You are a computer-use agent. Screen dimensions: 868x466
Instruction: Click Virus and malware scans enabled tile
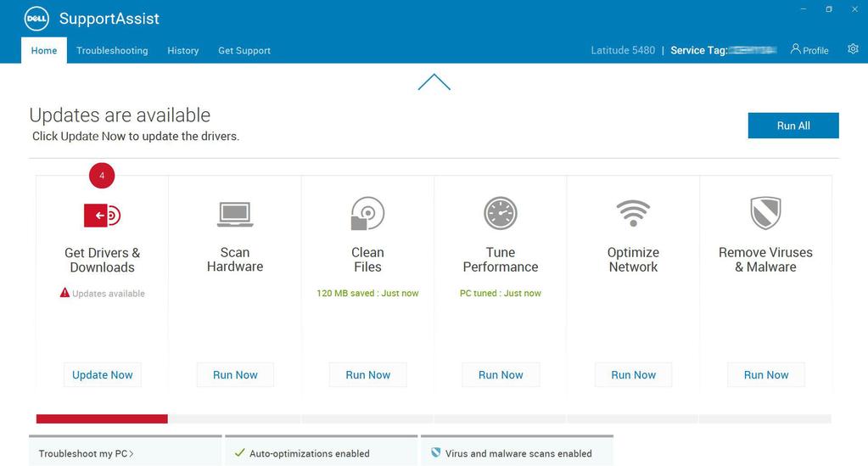517,451
